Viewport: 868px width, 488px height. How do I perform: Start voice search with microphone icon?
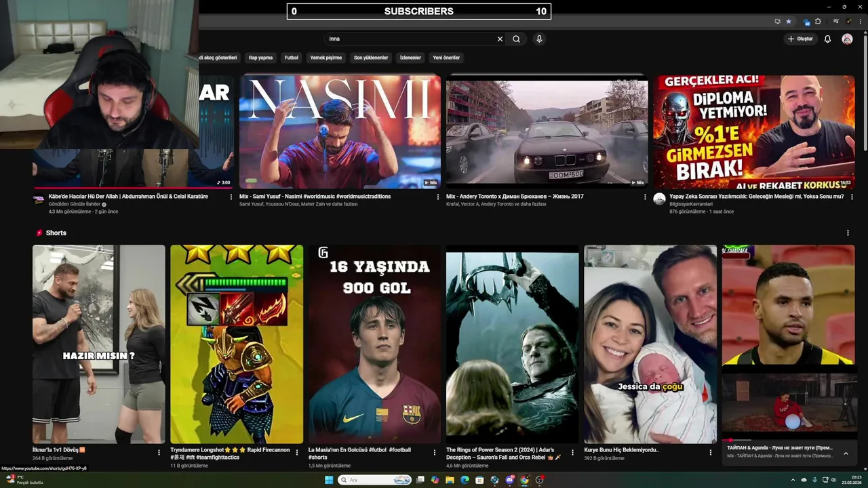point(539,39)
